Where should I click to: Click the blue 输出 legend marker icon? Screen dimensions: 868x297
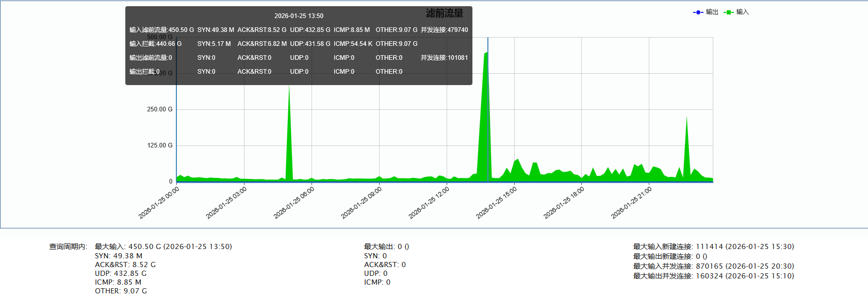[x=698, y=12]
